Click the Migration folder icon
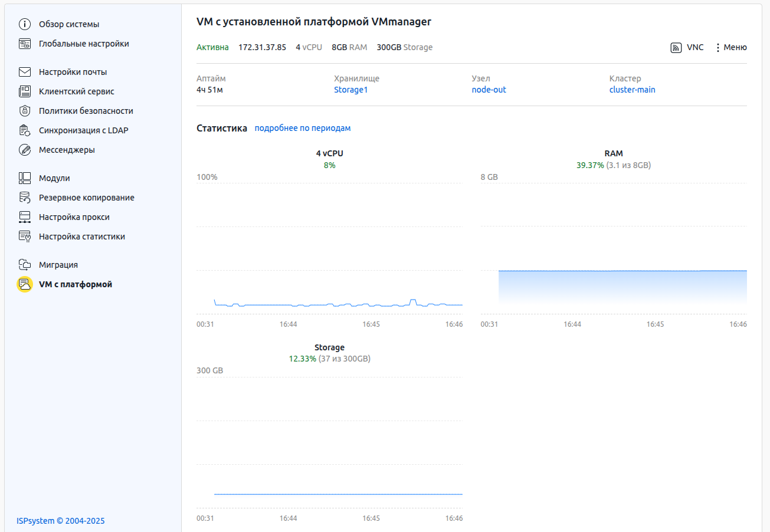The image size is (770, 532). tap(25, 265)
